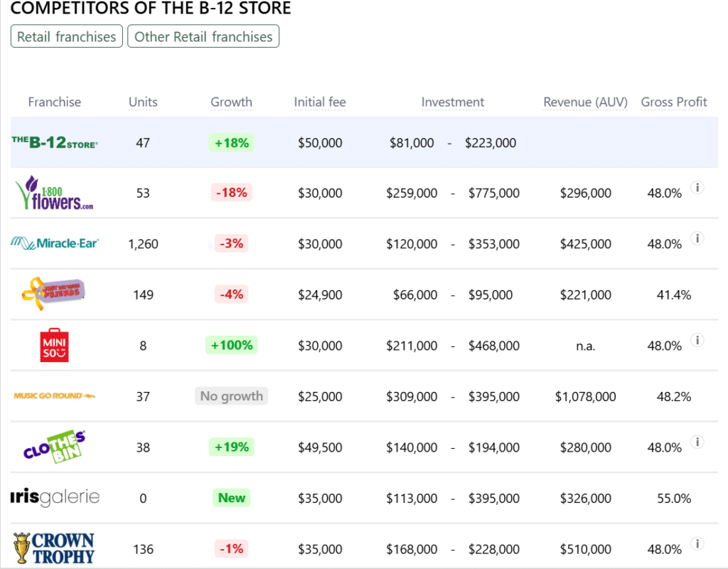Select the Retail franchises tag

pos(66,36)
